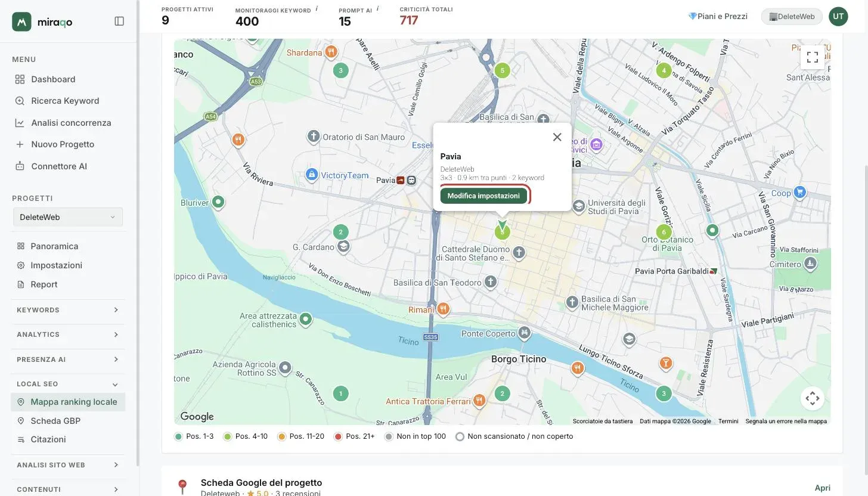Click the DeleteWeb account button

[x=792, y=16]
